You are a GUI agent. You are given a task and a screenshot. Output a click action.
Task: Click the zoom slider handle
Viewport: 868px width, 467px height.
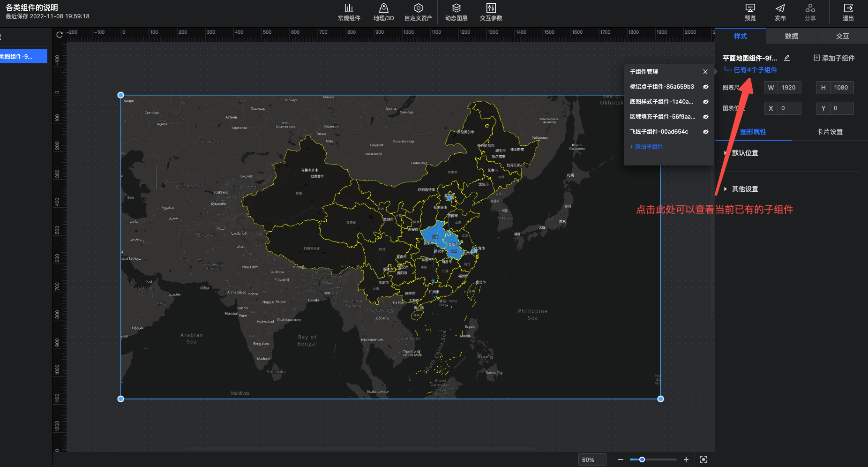tap(642, 459)
